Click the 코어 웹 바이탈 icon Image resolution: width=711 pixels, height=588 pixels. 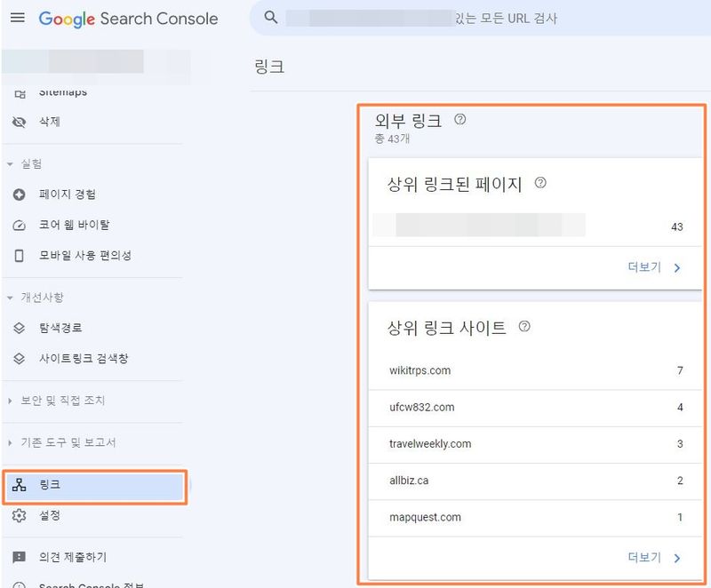point(20,225)
